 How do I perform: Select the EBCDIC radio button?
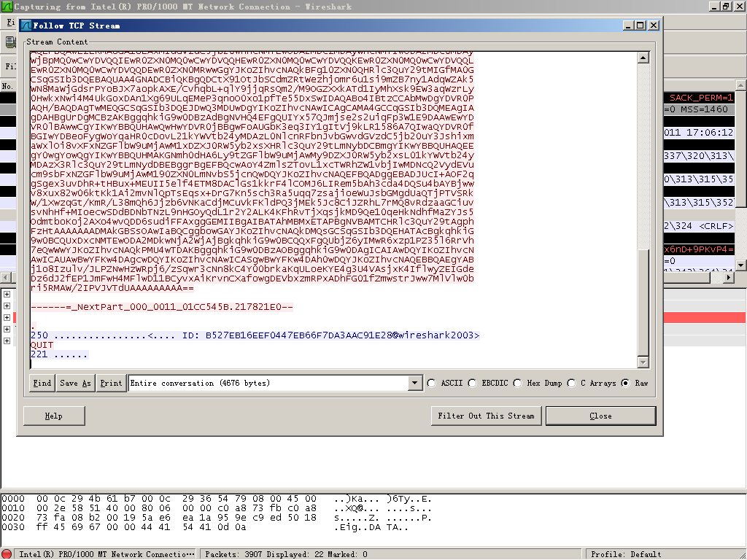472,383
